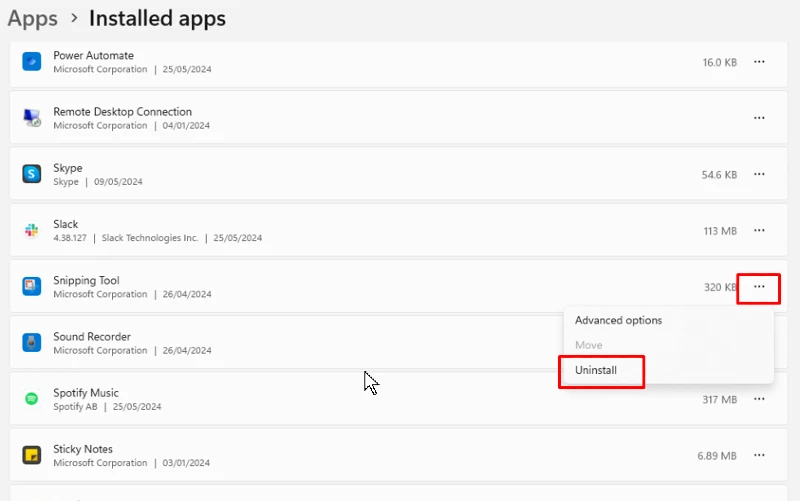Click the Slack Technologies Inc. publisher text
Viewport: 800px width, 501px height.
click(149, 238)
